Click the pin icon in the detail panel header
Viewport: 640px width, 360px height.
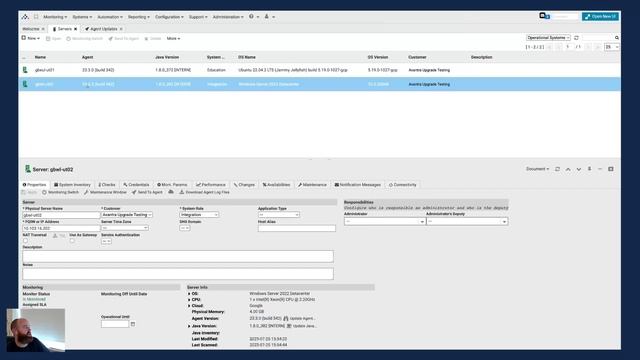[589, 169]
